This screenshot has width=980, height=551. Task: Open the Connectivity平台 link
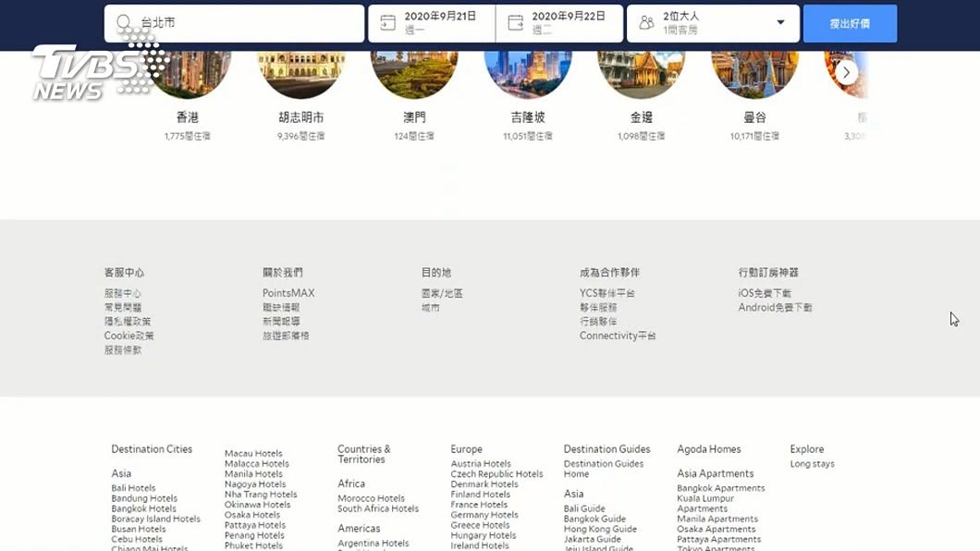pyautogui.click(x=618, y=336)
